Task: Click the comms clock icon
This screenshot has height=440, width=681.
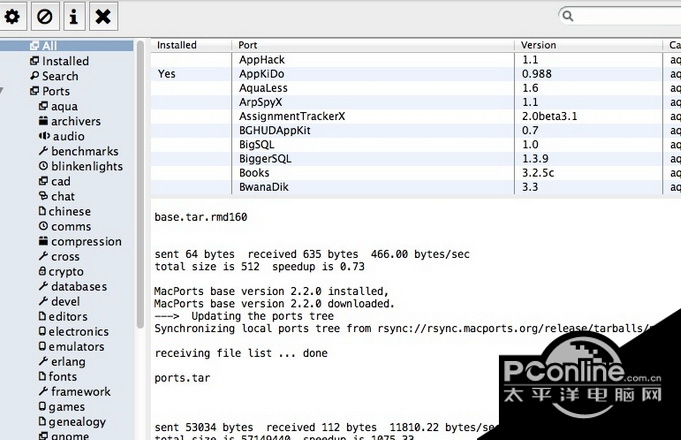Action: coord(43,226)
